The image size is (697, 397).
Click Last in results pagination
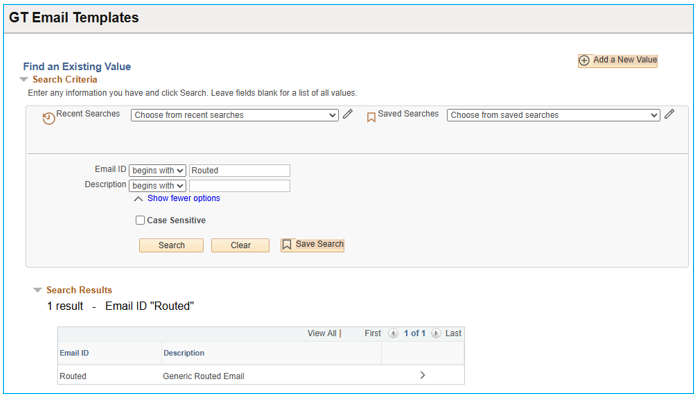click(x=453, y=333)
